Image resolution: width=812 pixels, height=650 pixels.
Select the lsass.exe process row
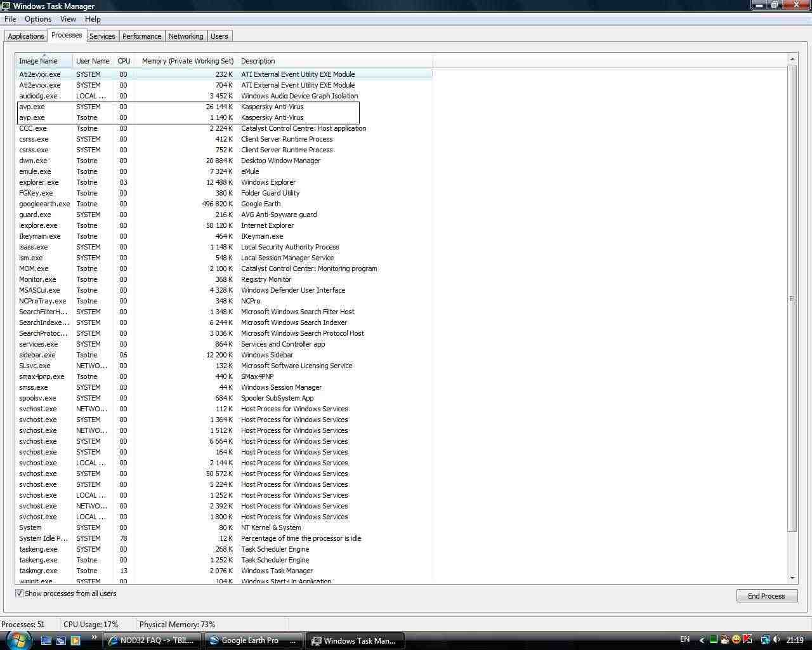[x=224, y=247]
